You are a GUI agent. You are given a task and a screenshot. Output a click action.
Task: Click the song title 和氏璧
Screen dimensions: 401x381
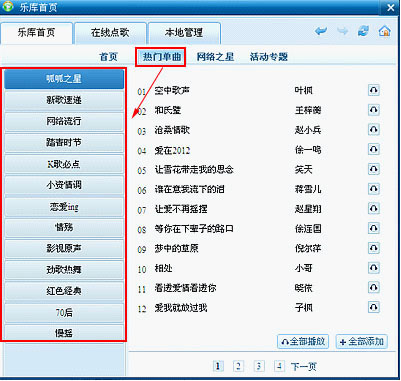click(168, 110)
